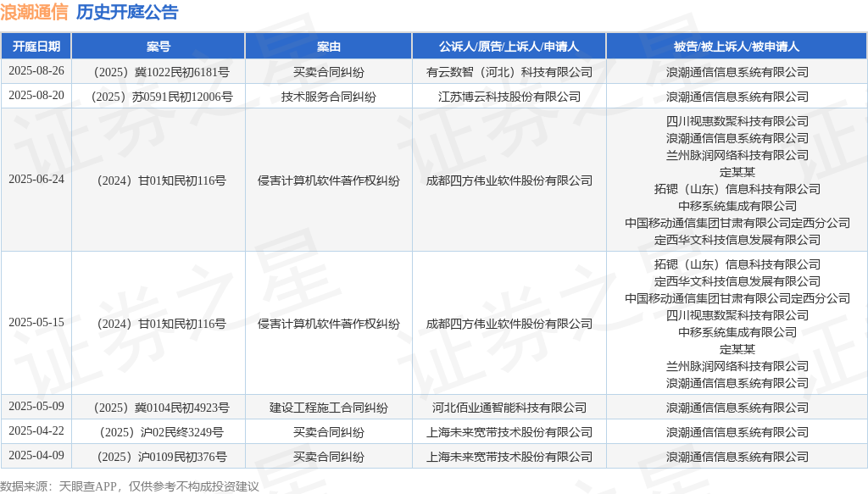Viewport: 868px width, 494px height.
Task: Select the 公诉人/原告/上诉人/申请人 column header
Action: [x=509, y=47]
